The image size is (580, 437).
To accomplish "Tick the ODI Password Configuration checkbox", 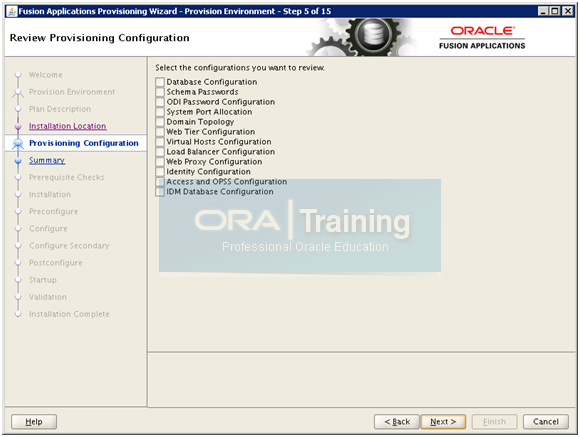I will 160,102.
